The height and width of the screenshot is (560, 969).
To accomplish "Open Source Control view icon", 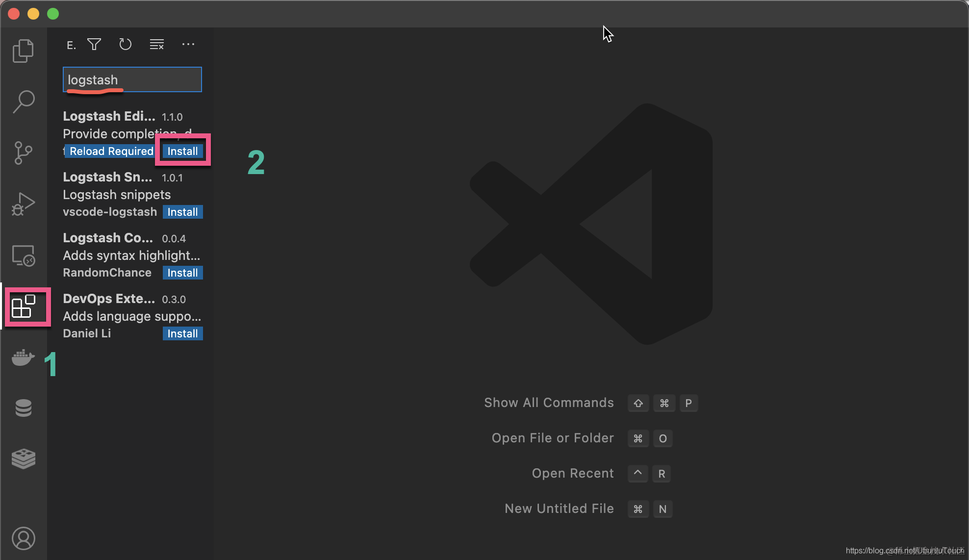I will [x=23, y=153].
